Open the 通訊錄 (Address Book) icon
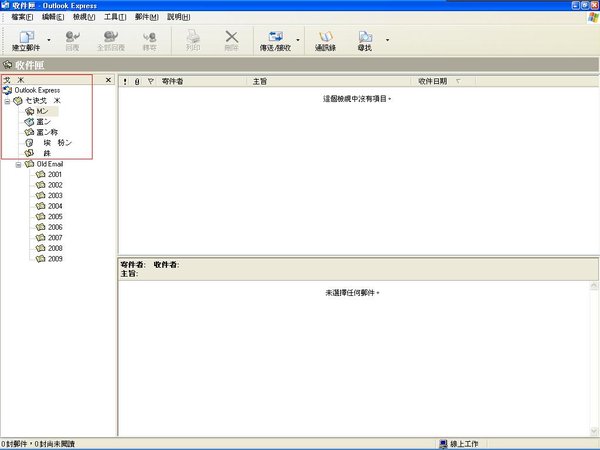The width and height of the screenshot is (600, 450). coord(325,41)
